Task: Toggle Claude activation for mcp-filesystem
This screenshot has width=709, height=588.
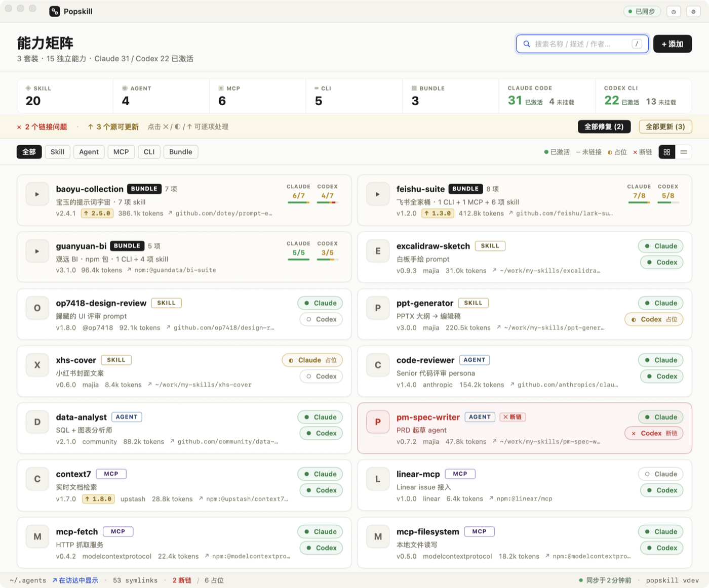Action: (661, 532)
